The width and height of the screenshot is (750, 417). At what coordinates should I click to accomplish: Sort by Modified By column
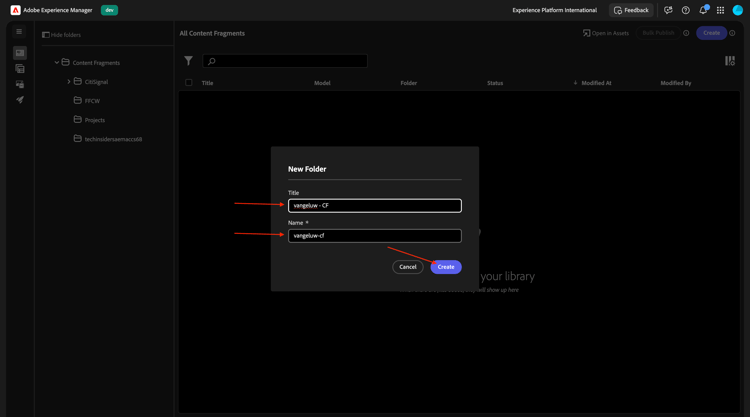pyautogui.click(x=676, y=83)
